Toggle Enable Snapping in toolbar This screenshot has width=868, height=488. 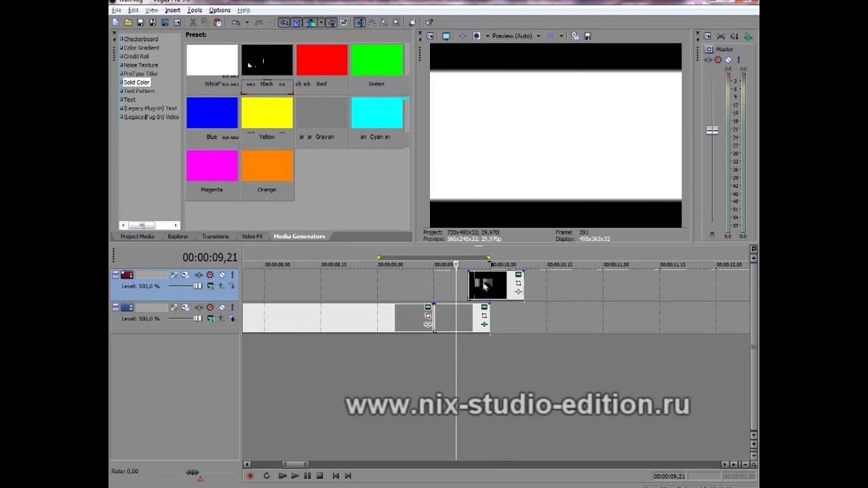[x=284, y=22]
